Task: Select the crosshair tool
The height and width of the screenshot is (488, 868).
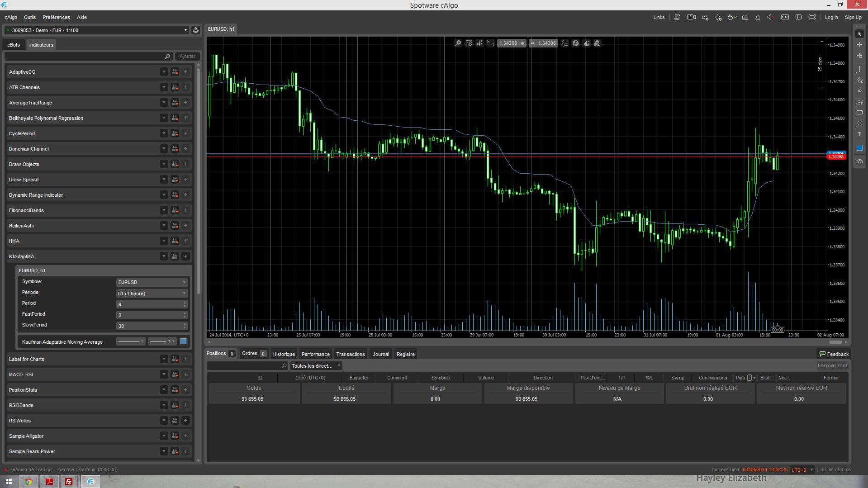Action: pyautogui.click(x=859, y=45)
